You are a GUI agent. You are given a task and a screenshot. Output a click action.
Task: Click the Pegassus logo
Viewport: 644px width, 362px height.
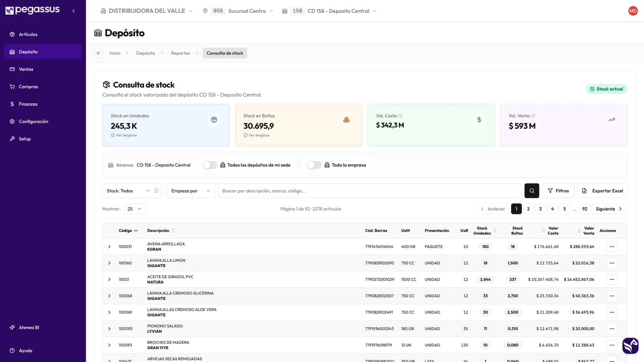pos(33,10)
